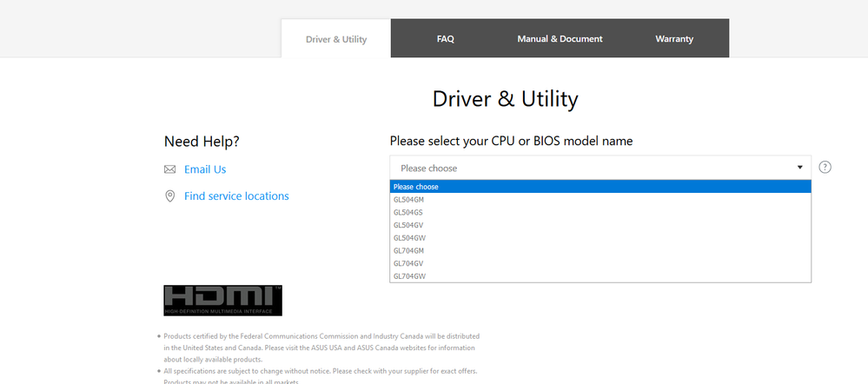Click the Please choose combo box field

600,168
